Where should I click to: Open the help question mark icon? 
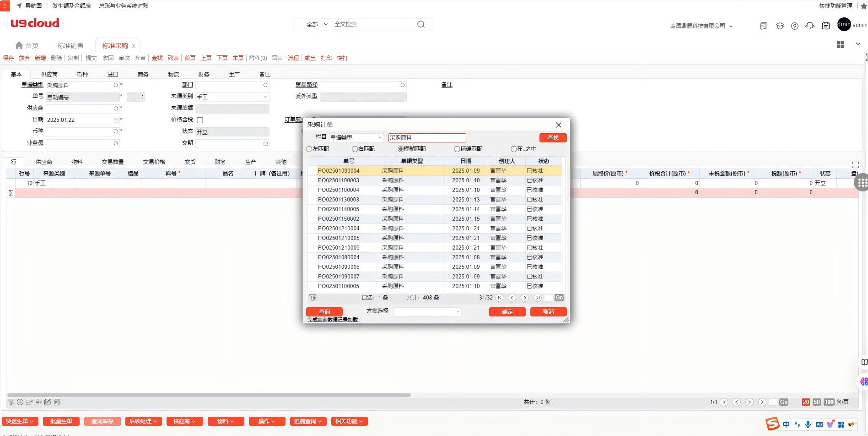point(795,26)
